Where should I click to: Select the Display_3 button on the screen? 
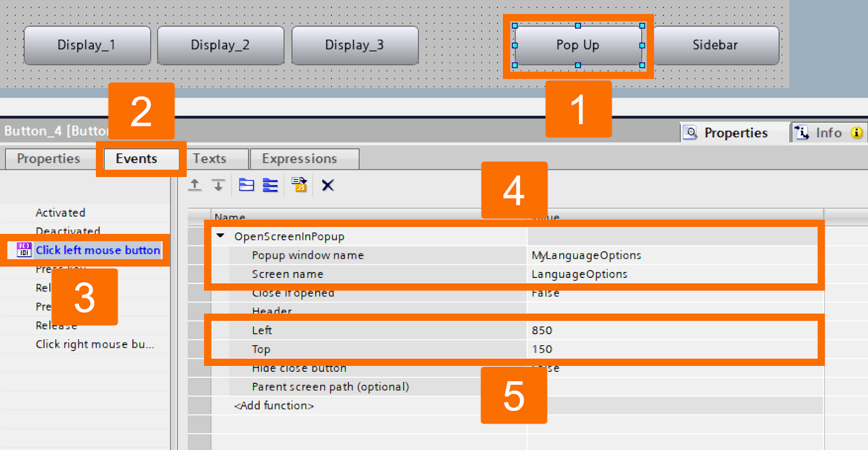[355, 45]
